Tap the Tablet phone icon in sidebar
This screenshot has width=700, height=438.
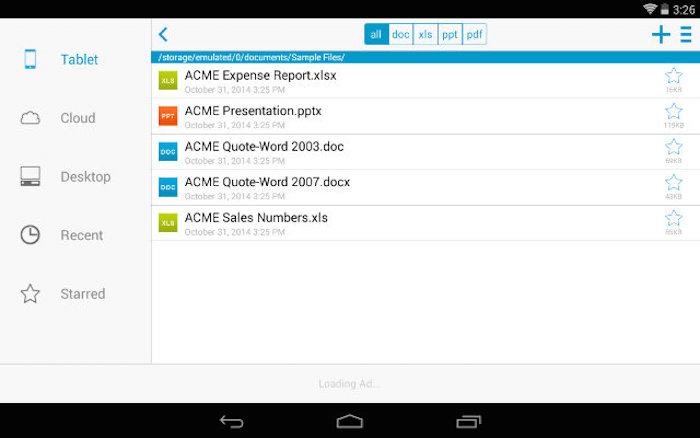click(30, 59)
